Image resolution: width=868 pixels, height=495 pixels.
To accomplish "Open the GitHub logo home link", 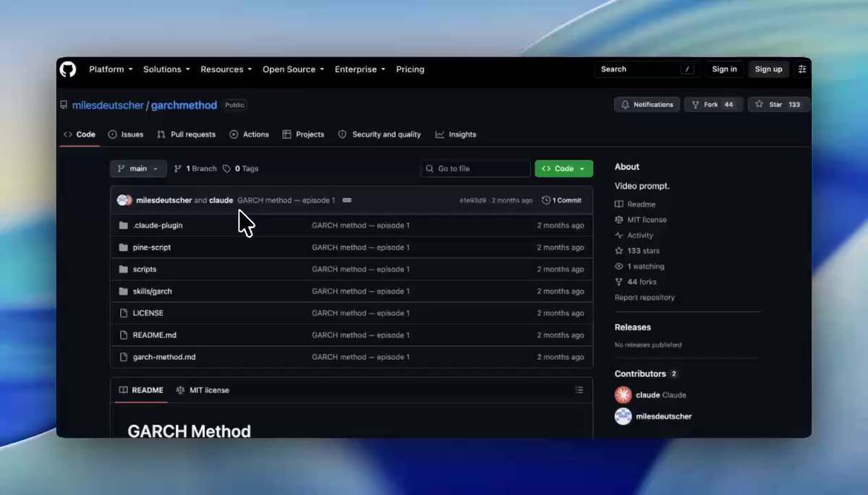I will click(x=67, y=69).
